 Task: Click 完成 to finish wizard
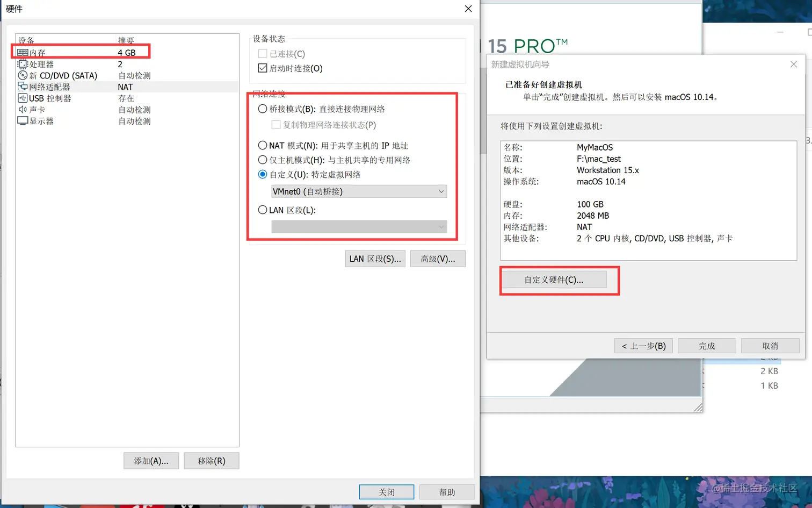(x=707, y=346)
